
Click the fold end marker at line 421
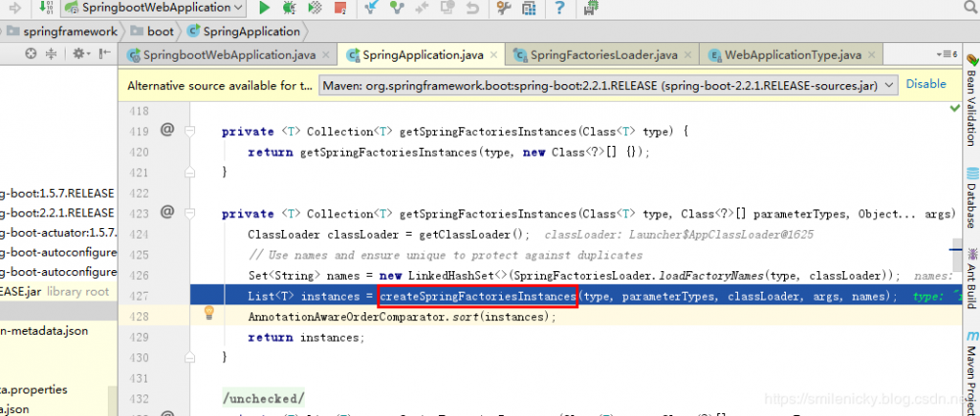tap(190, 172)
